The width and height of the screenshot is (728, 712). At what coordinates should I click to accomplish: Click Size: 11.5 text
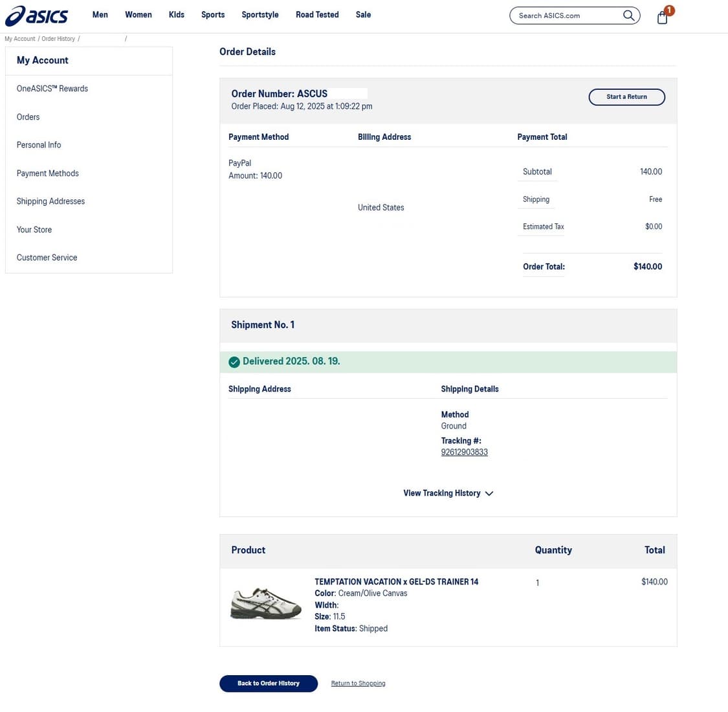click(329, 616)
